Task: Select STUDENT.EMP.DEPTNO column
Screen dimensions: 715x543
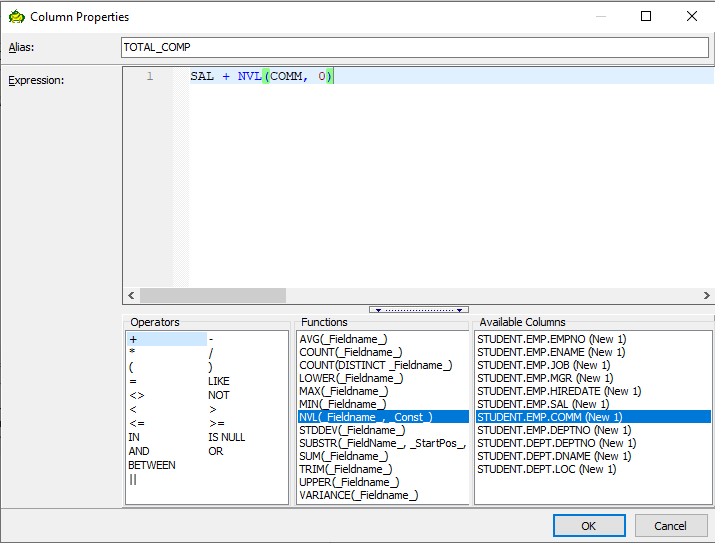Action: click(x=554, y=430)
